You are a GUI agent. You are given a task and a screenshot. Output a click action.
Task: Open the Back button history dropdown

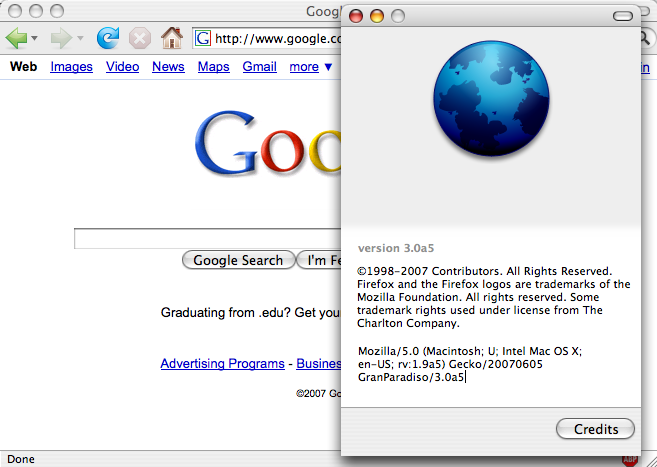click(x=35, y=39)
